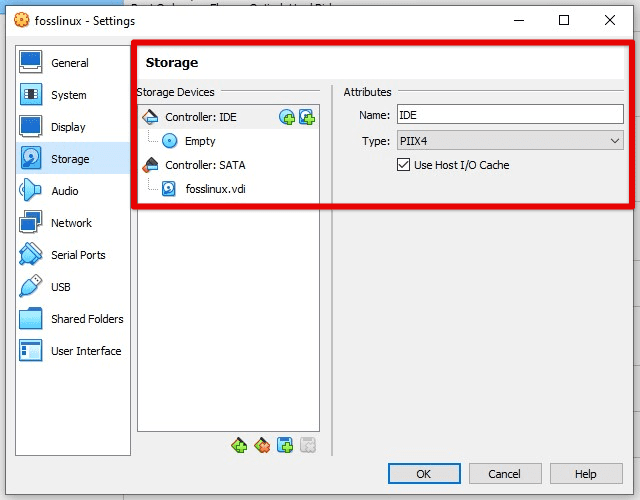The height and width of the screenshot is (500, 640).
Task: Select the Controller: SATA tree row
Action: pyautogui.click(x=229, y=165)
